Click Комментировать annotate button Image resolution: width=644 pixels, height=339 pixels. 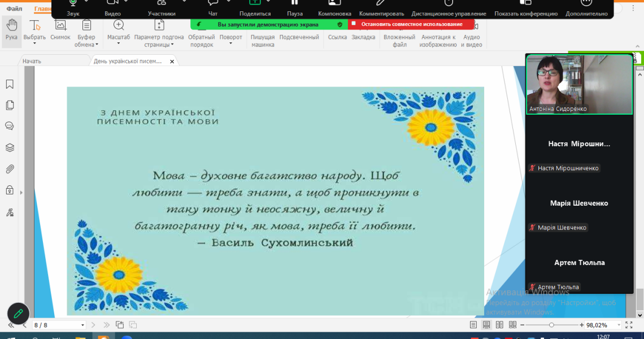click(381, 8)
